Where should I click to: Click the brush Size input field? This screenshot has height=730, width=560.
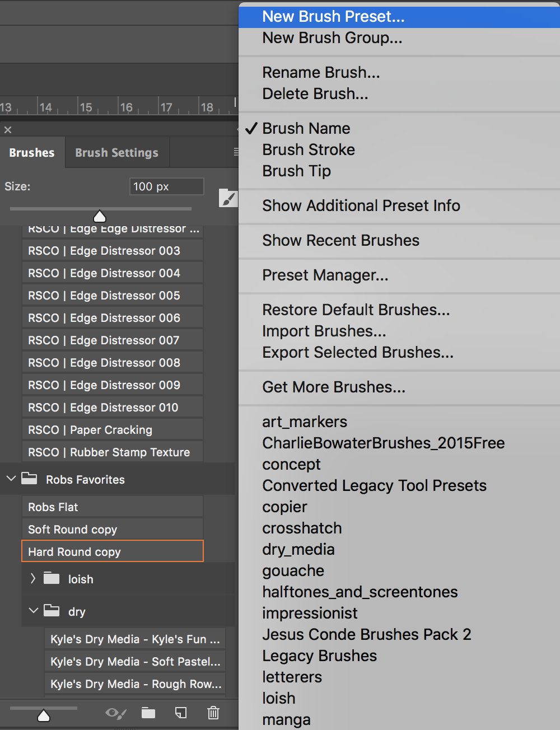167,186
